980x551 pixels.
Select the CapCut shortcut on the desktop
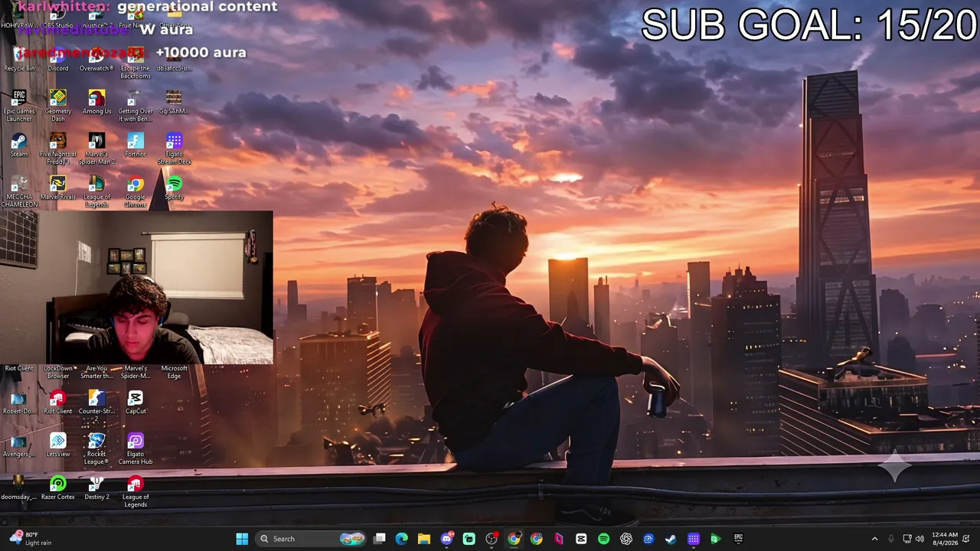pos(136,403)
